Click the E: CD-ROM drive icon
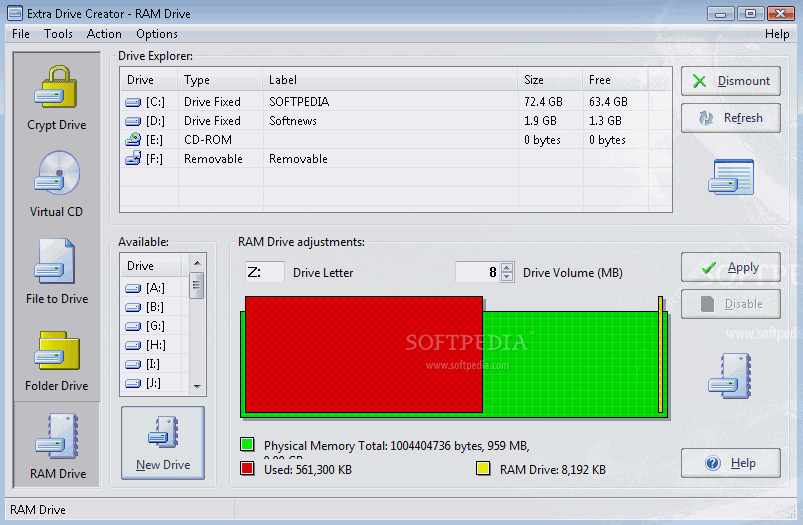This screenshot has width=803, height=525. pyautogui.click(x=133, y=139)
